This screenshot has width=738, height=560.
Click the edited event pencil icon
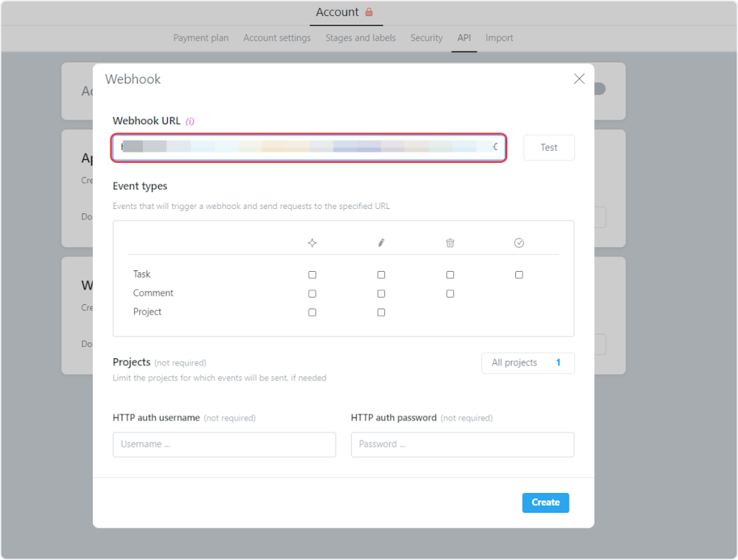pos(381,244)
